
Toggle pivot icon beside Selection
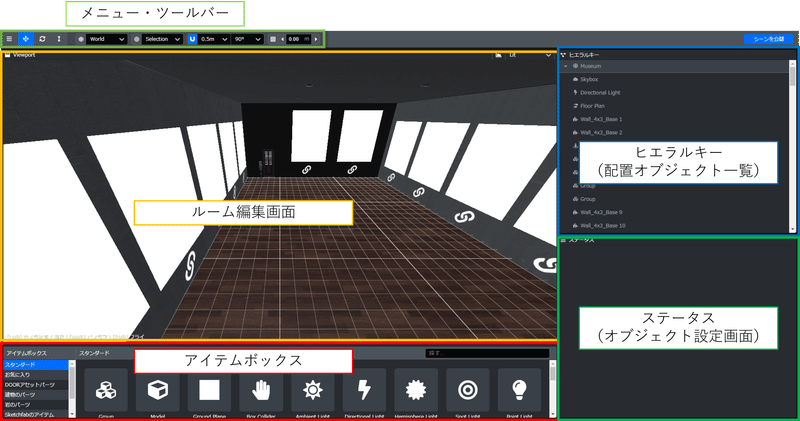coord(136,39)
